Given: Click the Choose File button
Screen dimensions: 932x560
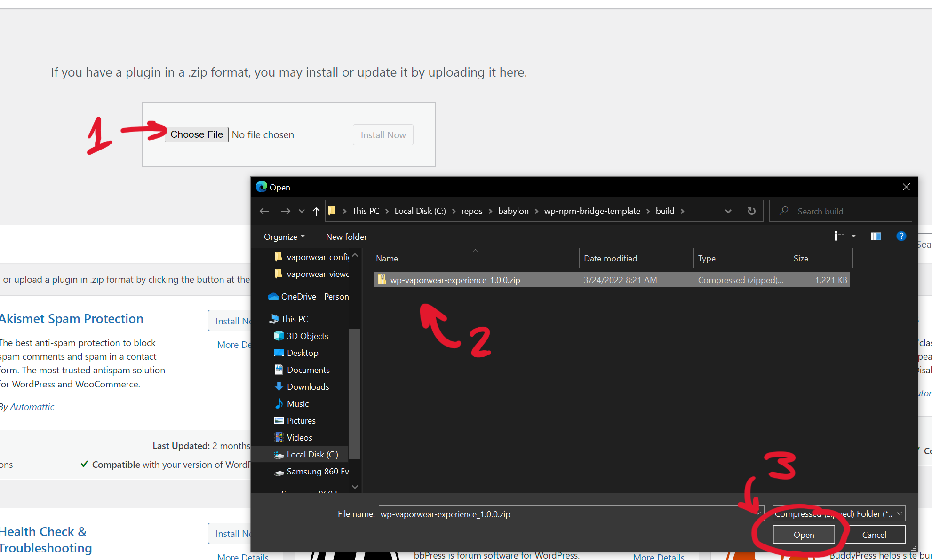Looking at the screenshot, I should point(197,134).
